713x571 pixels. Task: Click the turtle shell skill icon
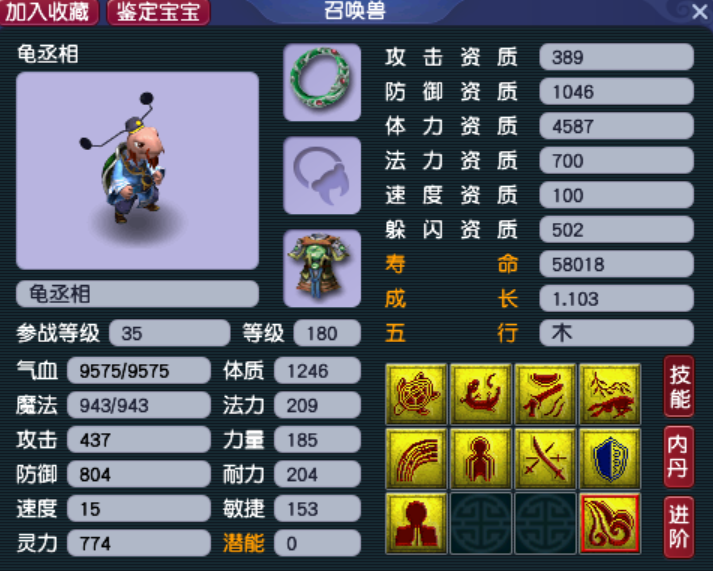pos(416,394)
